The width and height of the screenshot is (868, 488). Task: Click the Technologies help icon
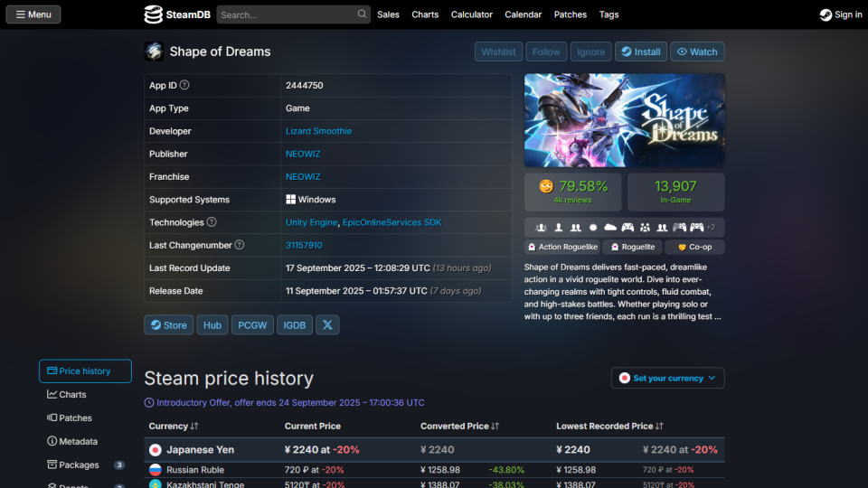[212, 222]
